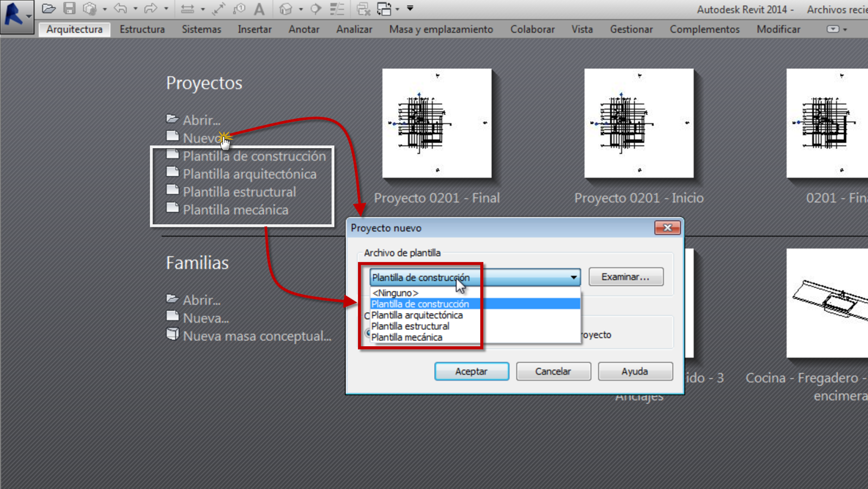Expand the Synchronize dropdown arrow
868x489 pixels.
coord(105,9)
